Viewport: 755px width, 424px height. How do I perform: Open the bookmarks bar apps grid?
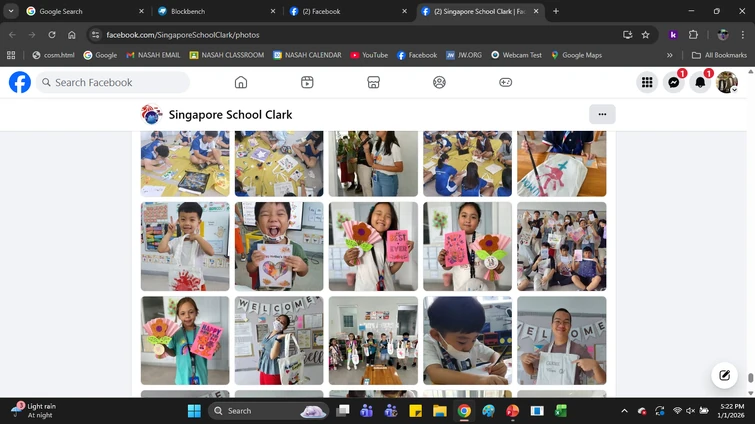point(11,55)
